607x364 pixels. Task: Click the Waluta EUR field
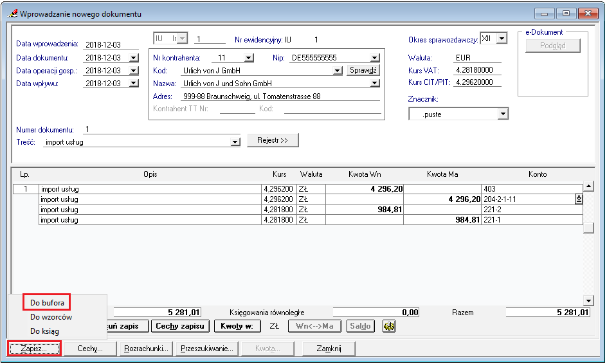[x=477, y=58]
